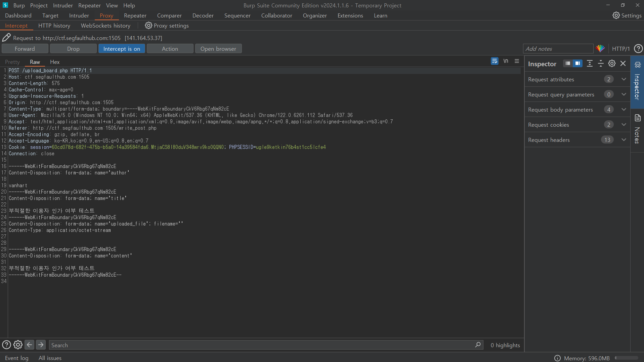Click the help question mark next to HTTP/1

(x=638, y=49)
